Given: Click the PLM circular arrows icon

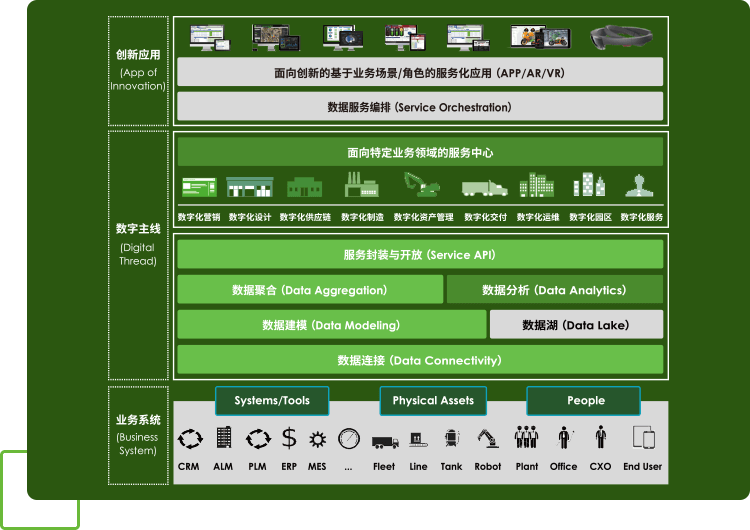Looking at the screenshot, I should coord(258,439).
